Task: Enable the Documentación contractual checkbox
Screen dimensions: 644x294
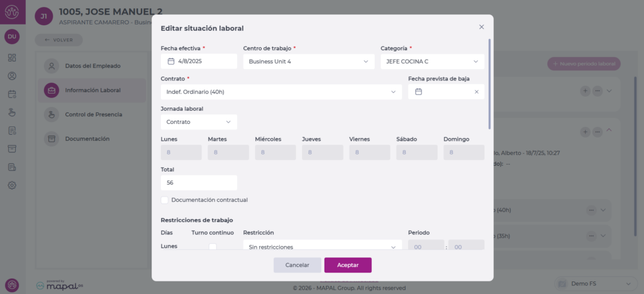Action: [165, 200]
